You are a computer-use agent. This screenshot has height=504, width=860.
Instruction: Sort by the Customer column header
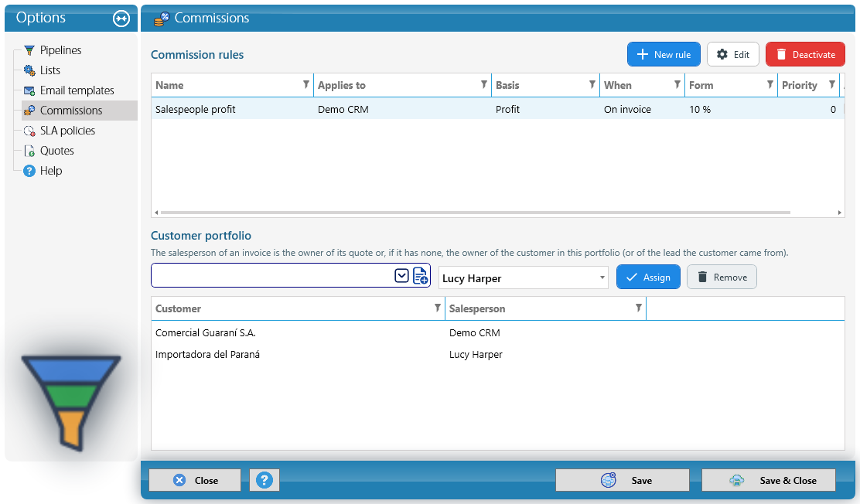(178, 308)
